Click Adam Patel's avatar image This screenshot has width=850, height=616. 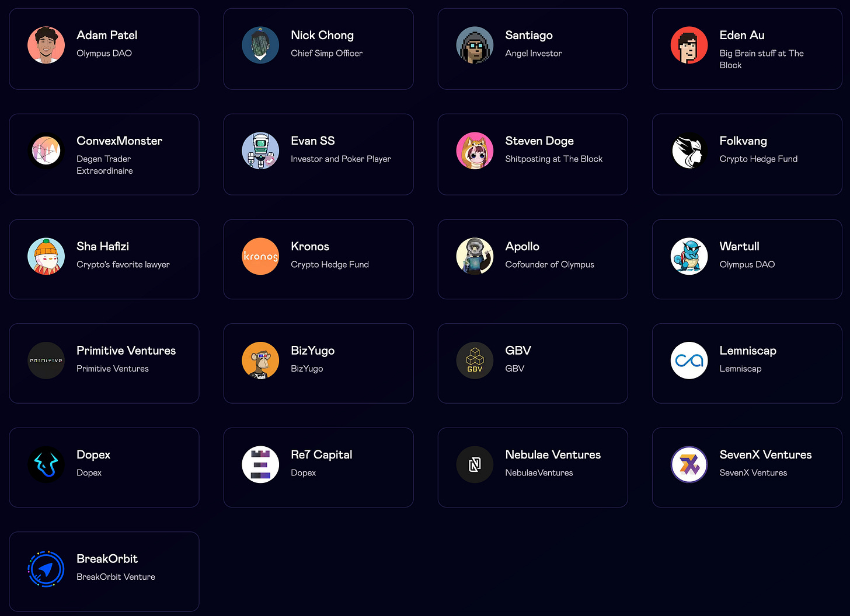click(x=46, y=45)
